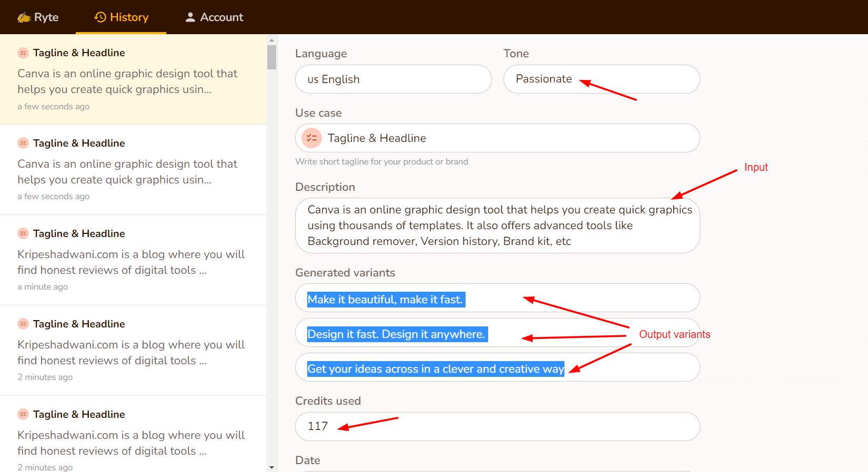Open the Language field showing us English

pos(393,79)
